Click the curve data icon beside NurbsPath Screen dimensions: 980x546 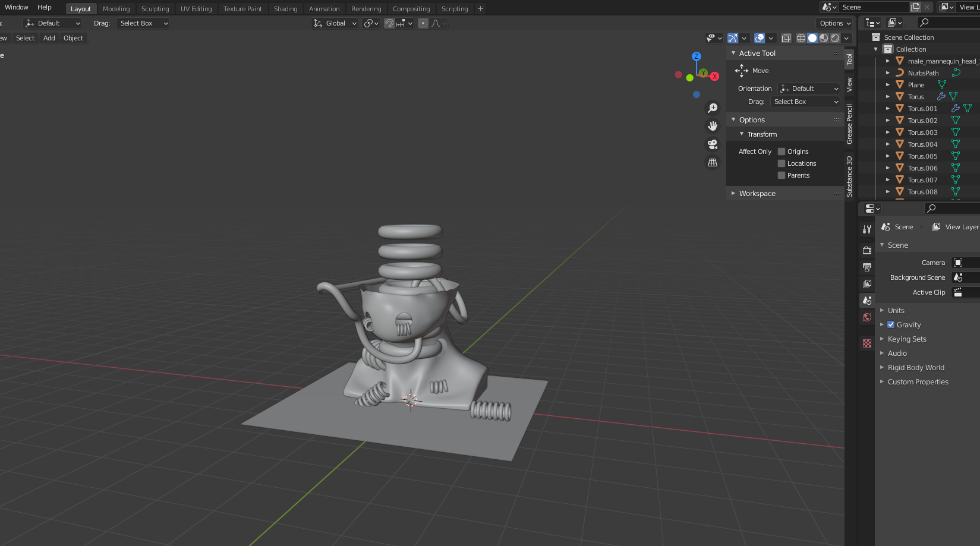[956, 72]
